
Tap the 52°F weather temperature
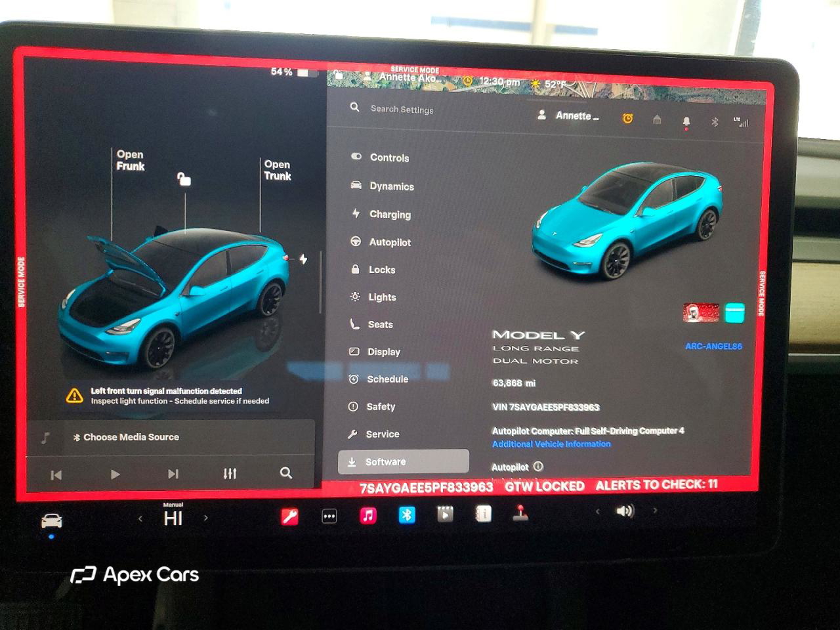tap(555, 85)
